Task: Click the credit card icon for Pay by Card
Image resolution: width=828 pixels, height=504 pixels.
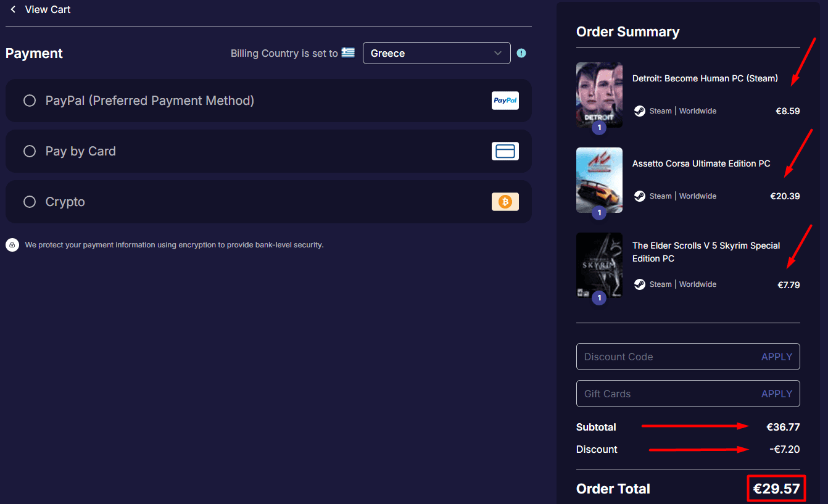Action: tap(505, 151)
